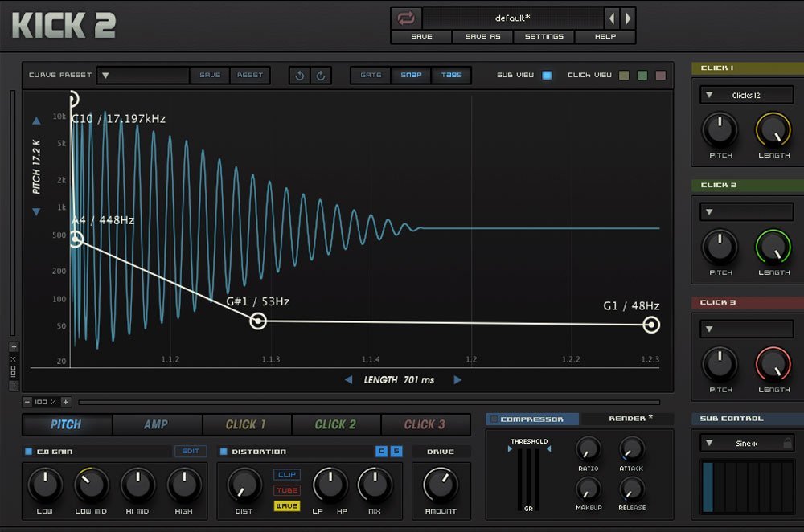Click the Compressor Ratio knob
Image resolution: width=804 pixels, height=532 pixels.
589,449
